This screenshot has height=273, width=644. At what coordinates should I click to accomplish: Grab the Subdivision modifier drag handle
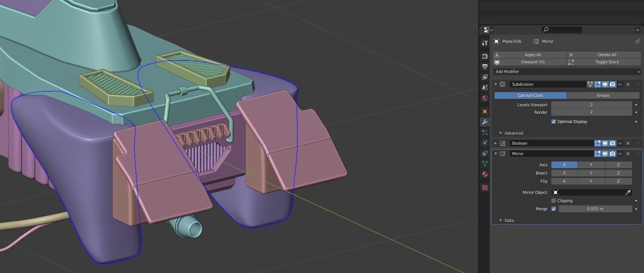[x=638, y=84]
